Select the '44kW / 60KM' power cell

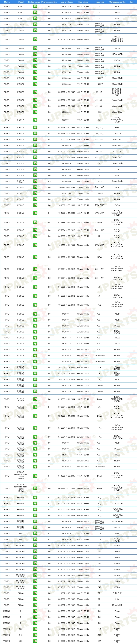(x=83, y=112)
